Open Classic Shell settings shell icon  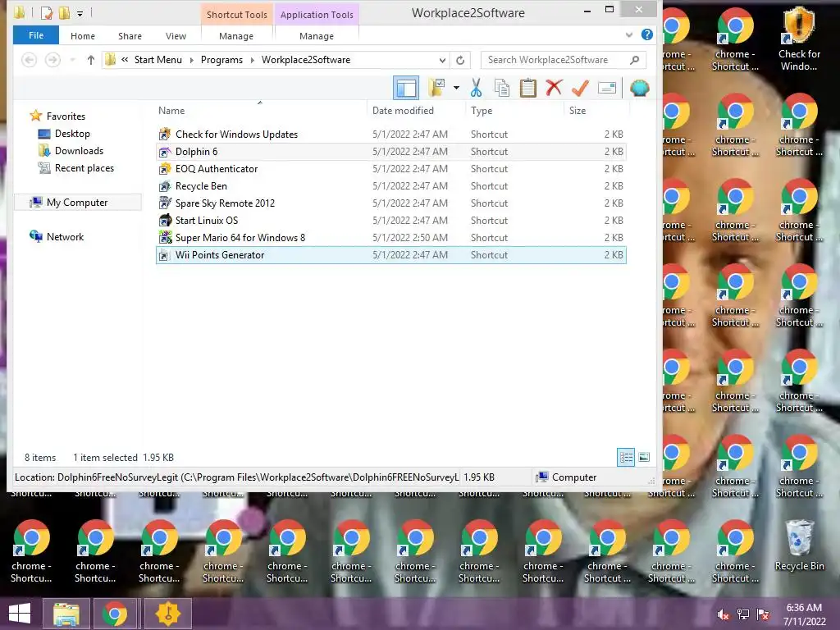pos(640,87)
